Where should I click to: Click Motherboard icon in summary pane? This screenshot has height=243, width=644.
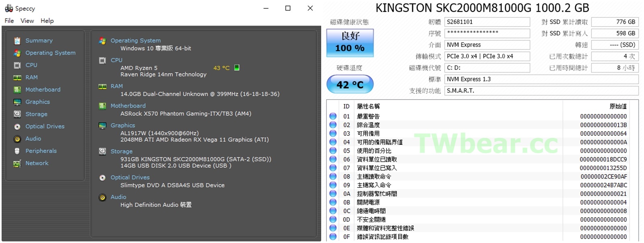tap(103, 106)
